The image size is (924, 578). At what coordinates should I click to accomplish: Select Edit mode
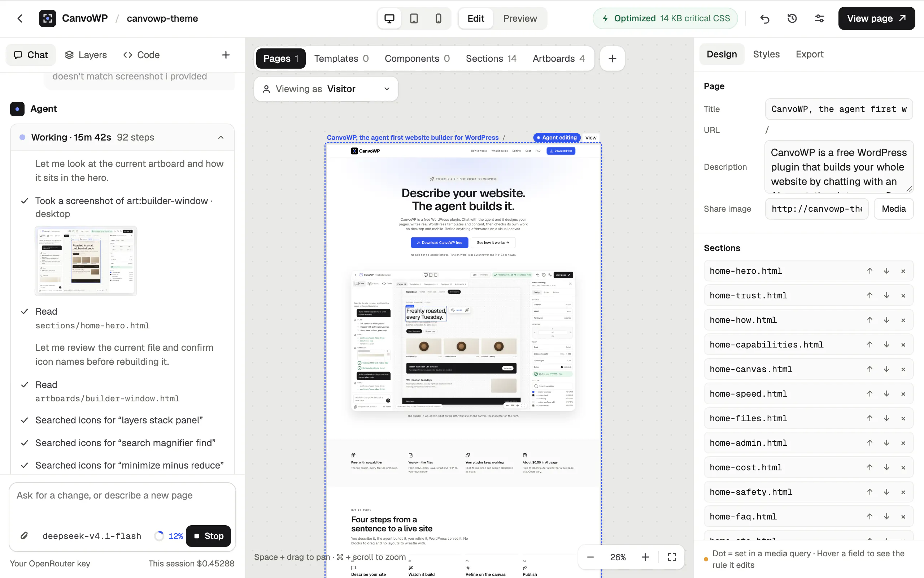[476, 18]
